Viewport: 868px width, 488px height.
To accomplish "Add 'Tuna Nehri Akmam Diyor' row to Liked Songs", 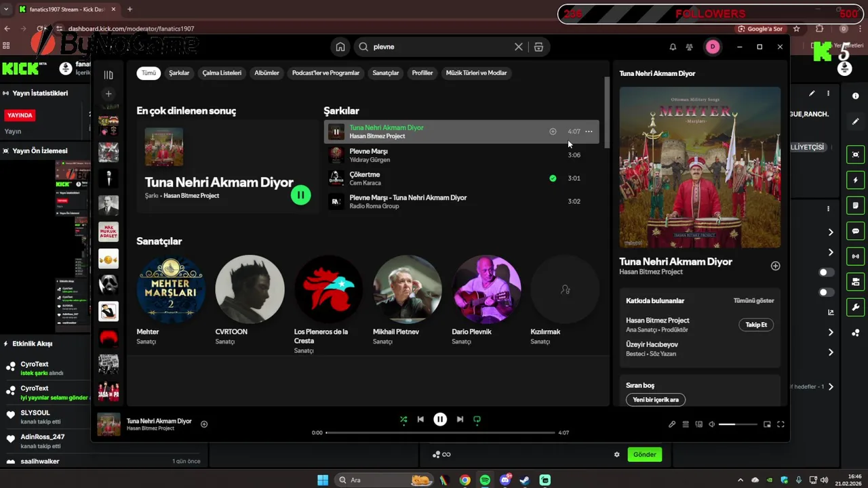I will coord(553,131).
